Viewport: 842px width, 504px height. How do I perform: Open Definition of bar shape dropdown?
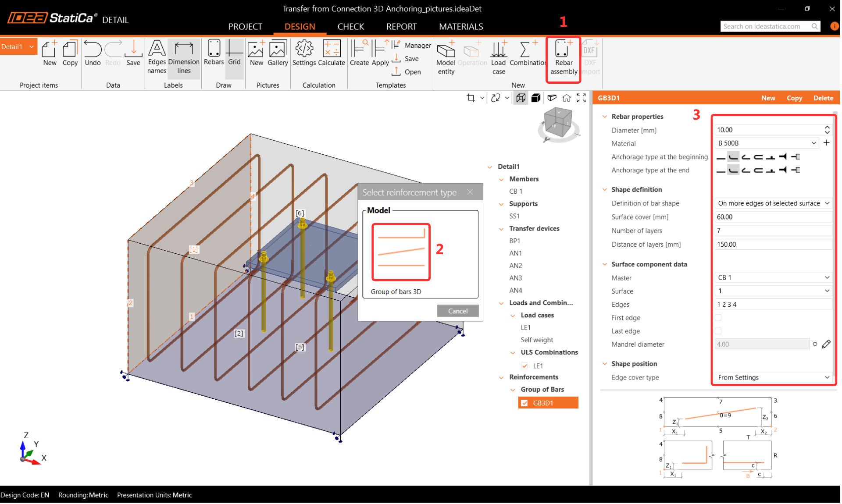tap(773, 203)
